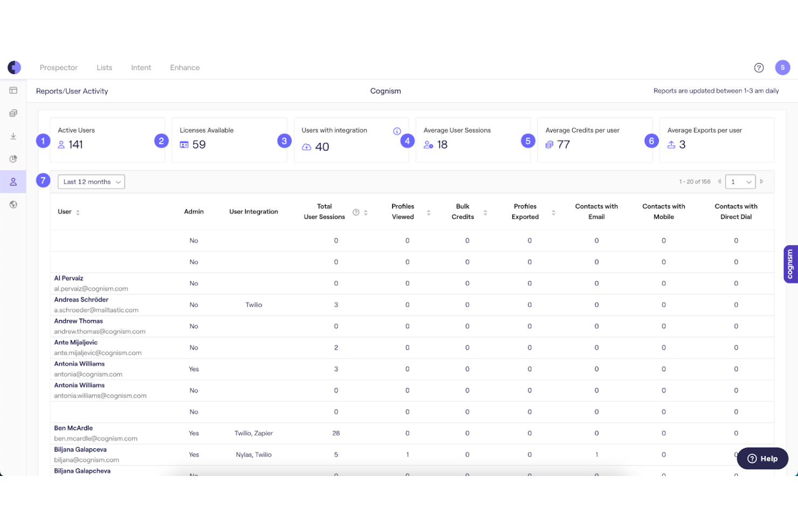Open the Last 12 months dropdown
Image resolution: width=798 pixels, height=532 pixels.
91,182
